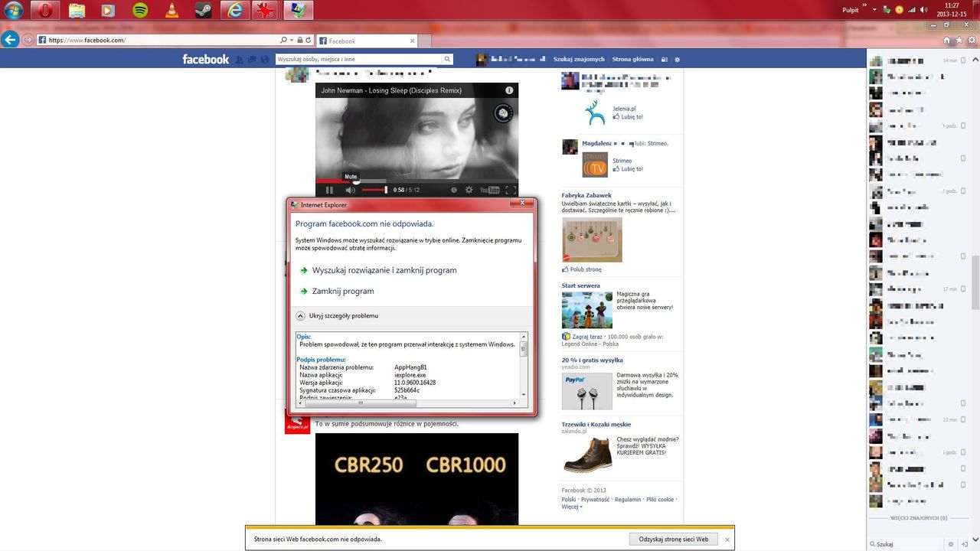980x551 pixels.
Task: Expand the hidden tray icons arrow
Action: (x=874, y=9)
